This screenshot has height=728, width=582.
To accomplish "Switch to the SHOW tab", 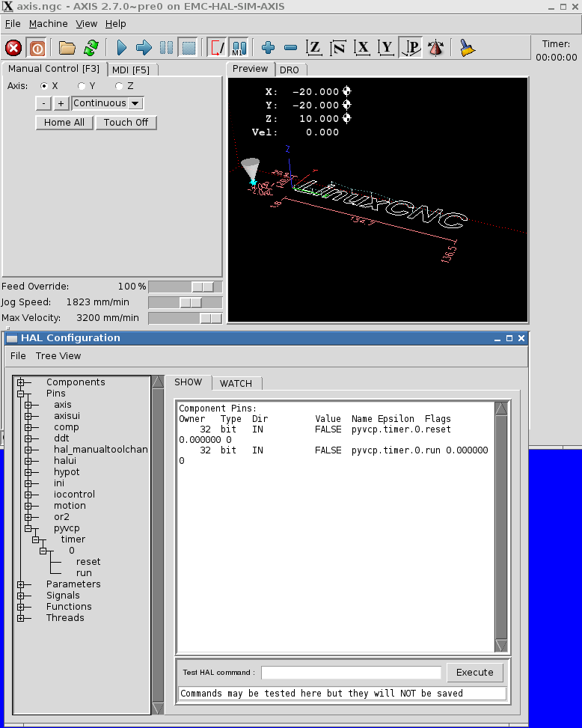I will [188, 382].
